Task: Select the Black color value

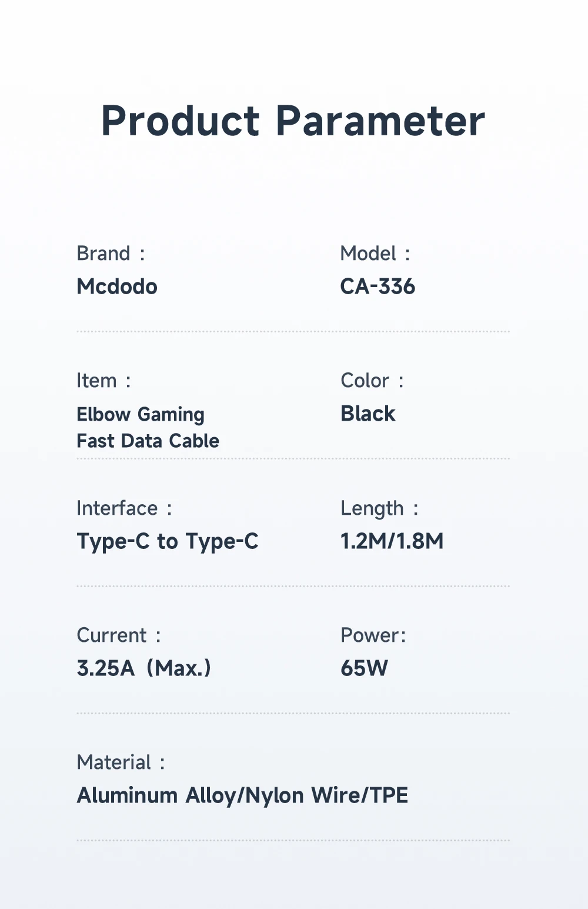Action: click(368, 414)
